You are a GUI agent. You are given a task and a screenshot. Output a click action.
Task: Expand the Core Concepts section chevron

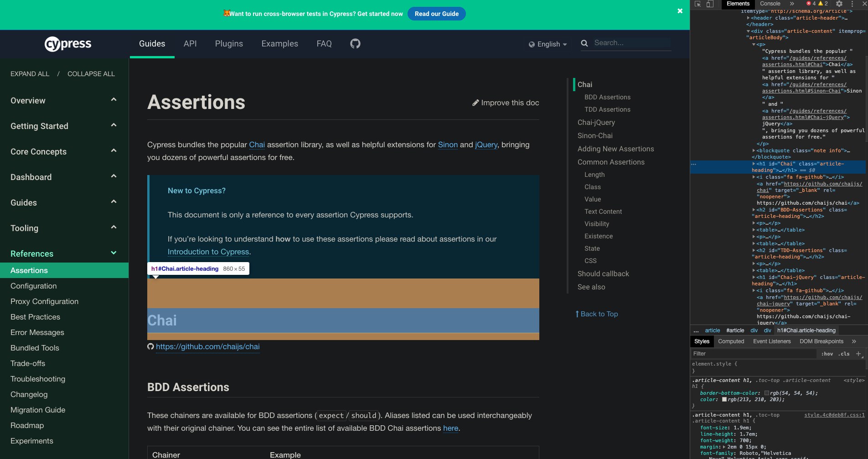coord(114,150)
